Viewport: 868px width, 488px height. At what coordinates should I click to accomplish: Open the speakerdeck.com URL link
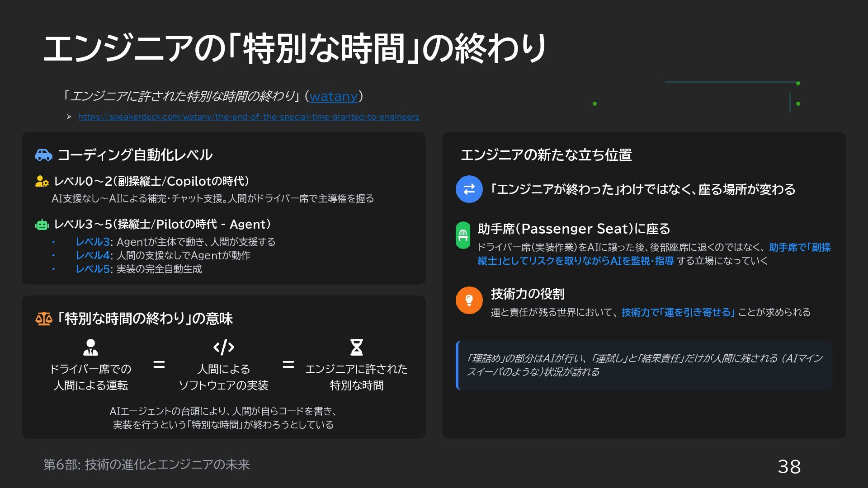pos(249,117)
